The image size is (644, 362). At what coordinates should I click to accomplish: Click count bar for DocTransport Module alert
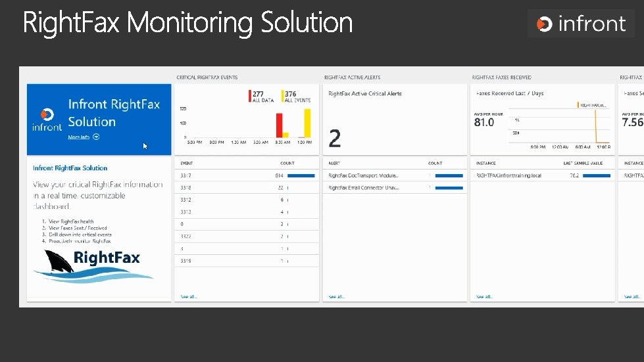click(x=449, y=175)
